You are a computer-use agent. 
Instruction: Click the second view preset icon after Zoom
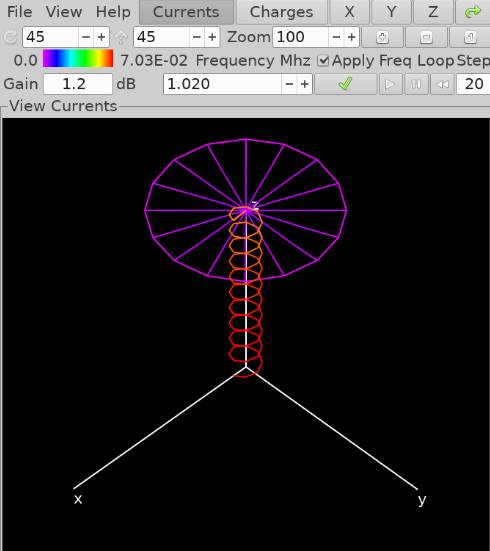click(x=426, y=37)
